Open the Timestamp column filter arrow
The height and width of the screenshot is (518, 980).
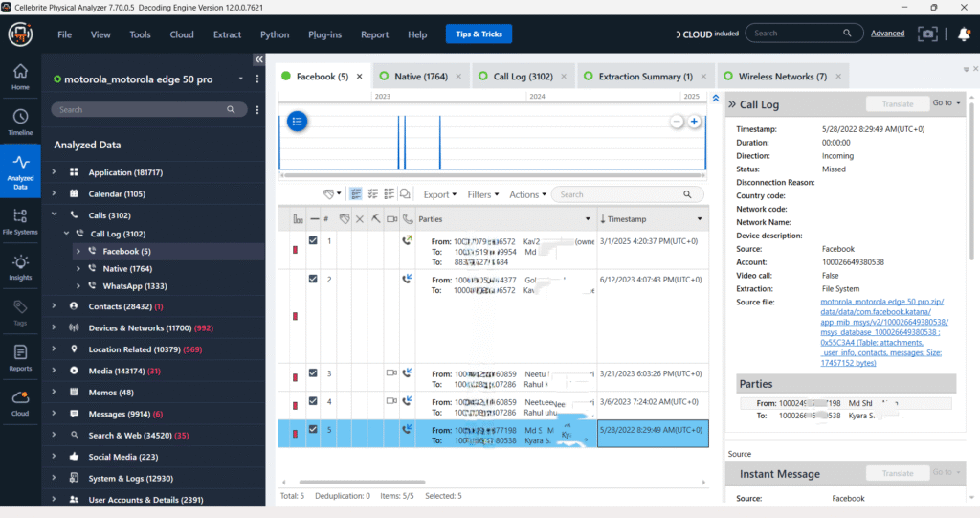[700, 219]
